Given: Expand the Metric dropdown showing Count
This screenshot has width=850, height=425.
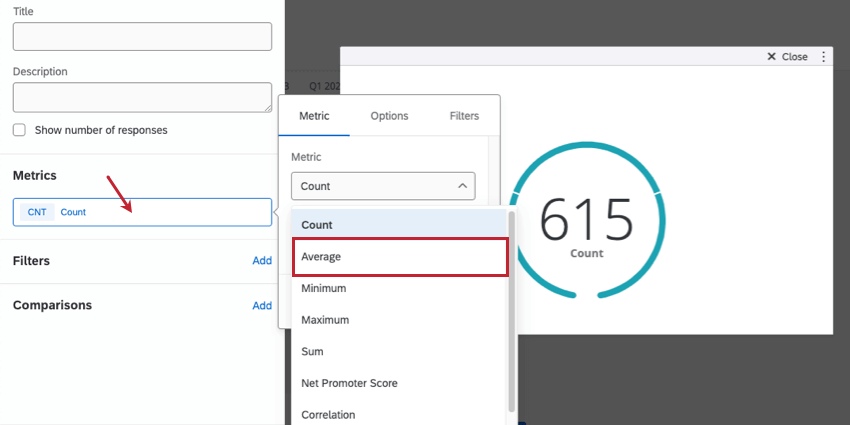Looking at the screenshot, I should [383, 186].
